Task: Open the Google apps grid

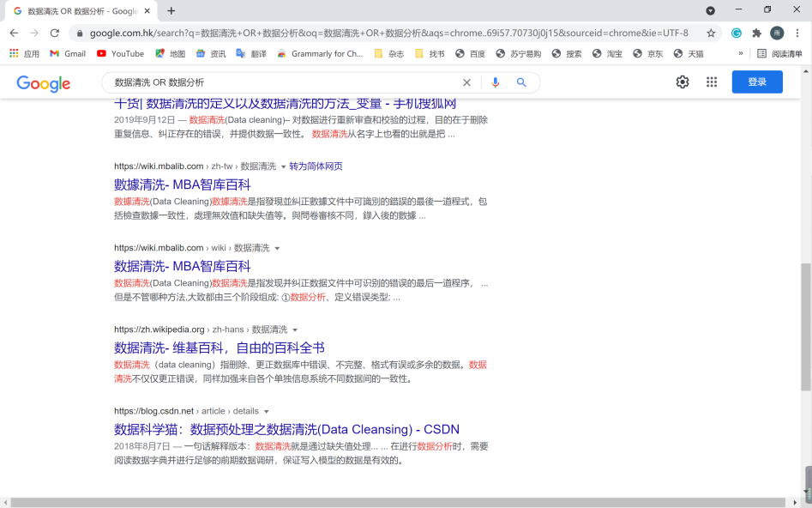Action: [x=712, y=82]
